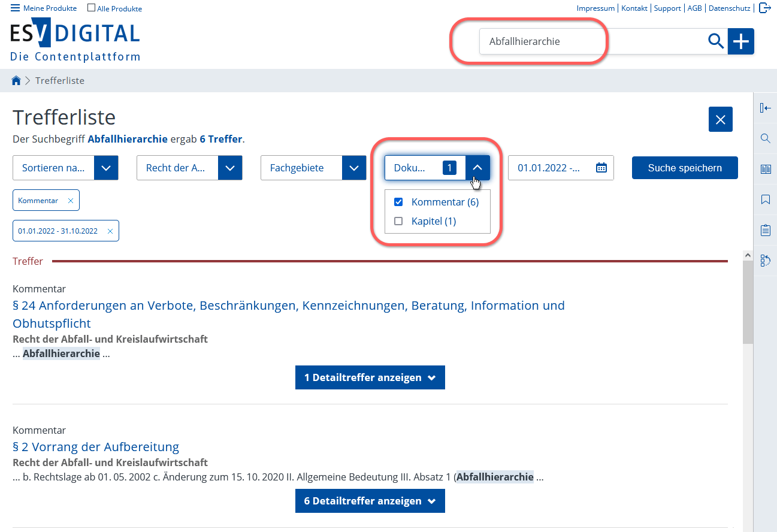Open the calendar date picker icon
Image resolution: width=777 pixels, height=532 pixels.
(601, 168)
